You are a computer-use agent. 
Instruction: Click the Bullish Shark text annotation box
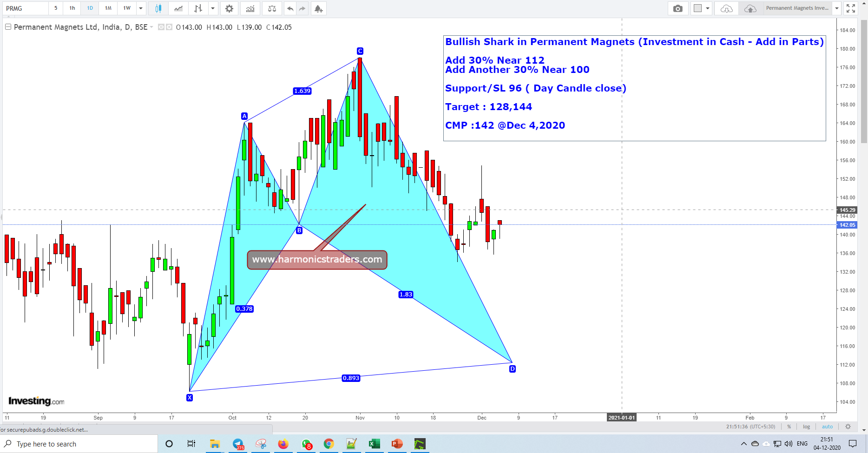tap(635, 88)
